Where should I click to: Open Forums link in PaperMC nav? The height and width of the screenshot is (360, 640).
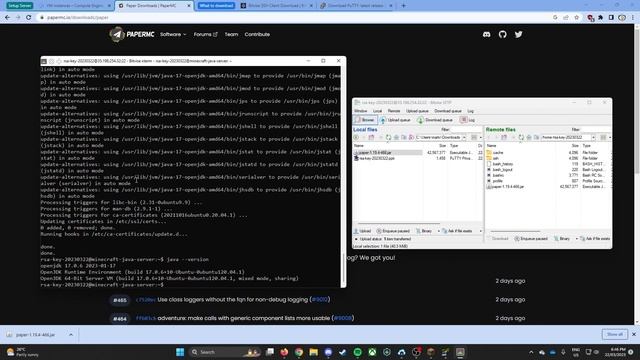click(205, 34)
